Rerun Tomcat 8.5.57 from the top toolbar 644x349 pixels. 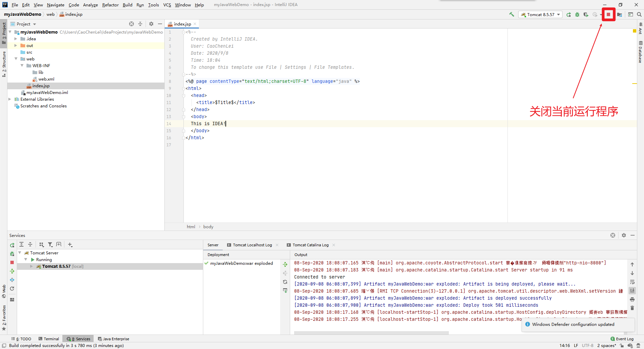[x=569, y=14]
